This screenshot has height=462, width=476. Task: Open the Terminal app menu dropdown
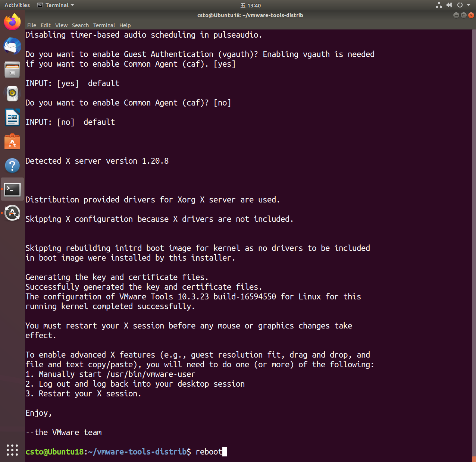(x=56, y=5)
